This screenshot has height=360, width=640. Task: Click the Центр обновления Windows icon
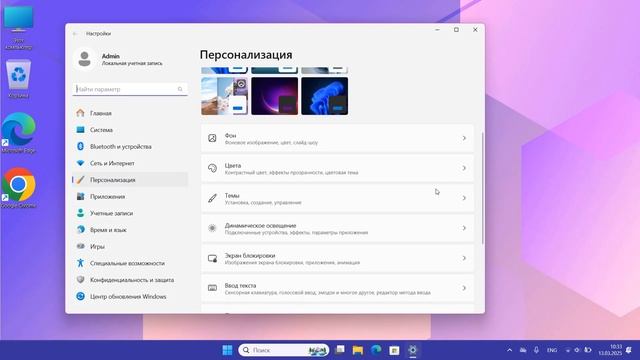(x=80, y=296)
